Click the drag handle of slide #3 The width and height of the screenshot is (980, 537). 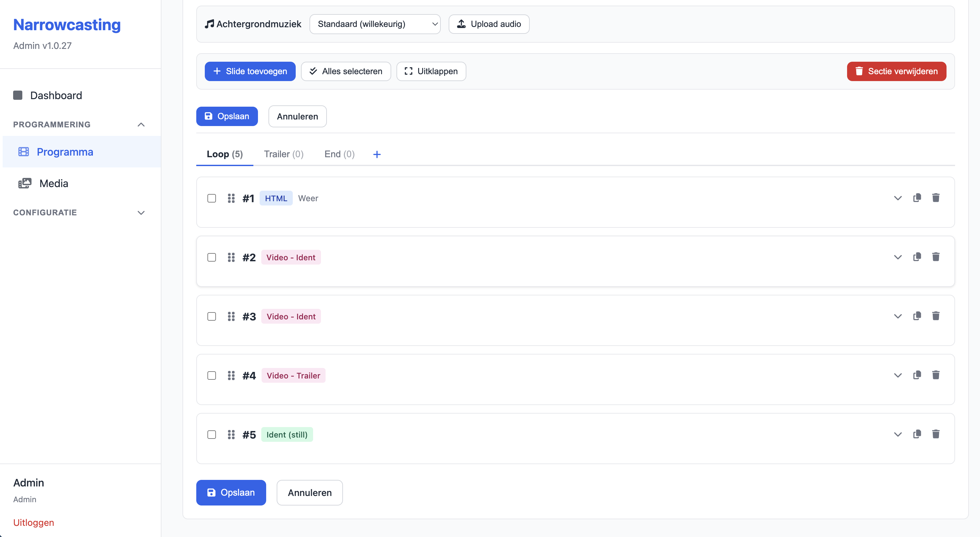pyautogui.click(x=231, y=316)
